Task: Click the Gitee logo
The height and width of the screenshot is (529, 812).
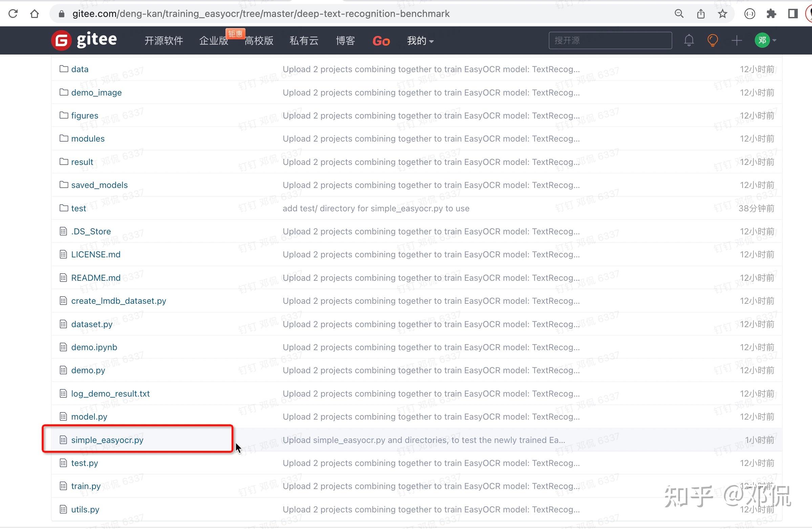Action: pos(84,40)
